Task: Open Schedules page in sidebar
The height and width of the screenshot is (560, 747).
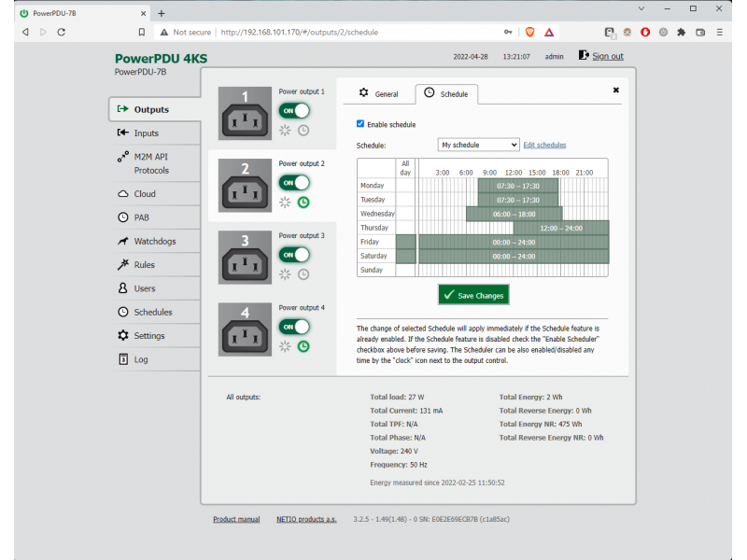Action: pos(155,312)
